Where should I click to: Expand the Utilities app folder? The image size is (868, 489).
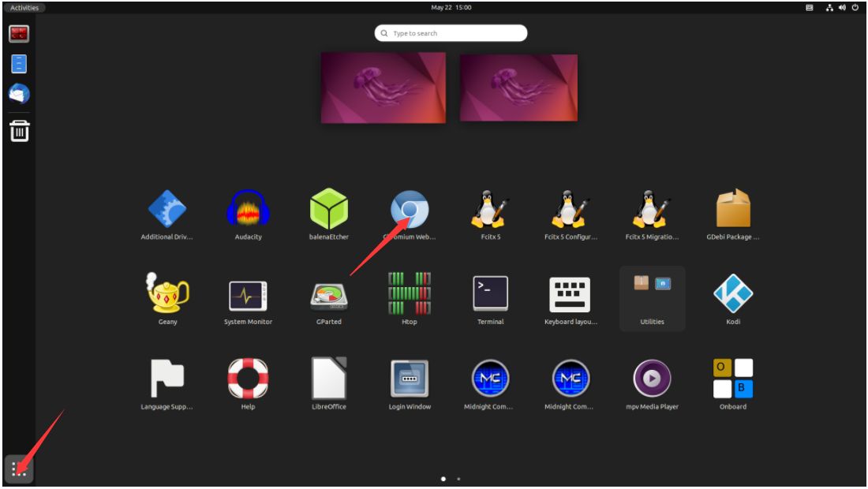(652, 297)
